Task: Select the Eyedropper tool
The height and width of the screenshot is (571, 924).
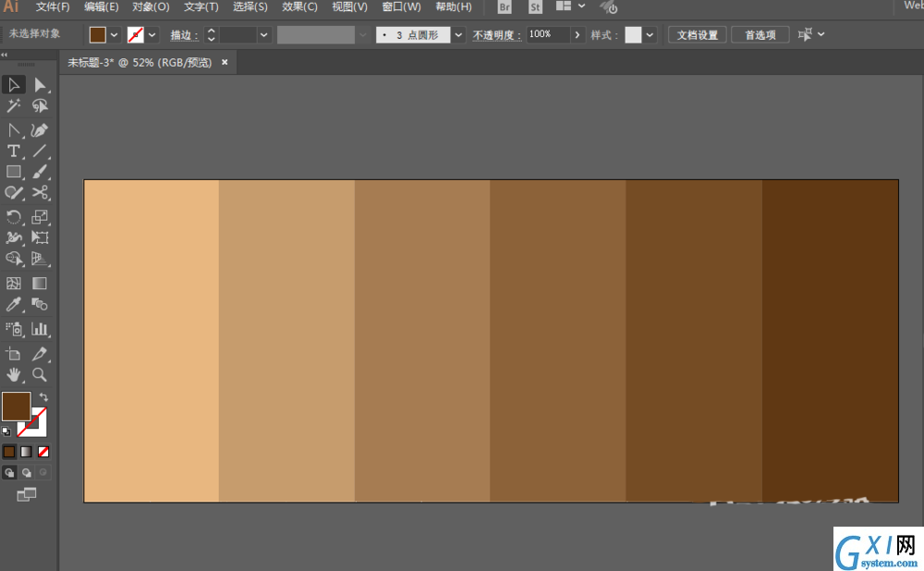Action: pos(14,305)
